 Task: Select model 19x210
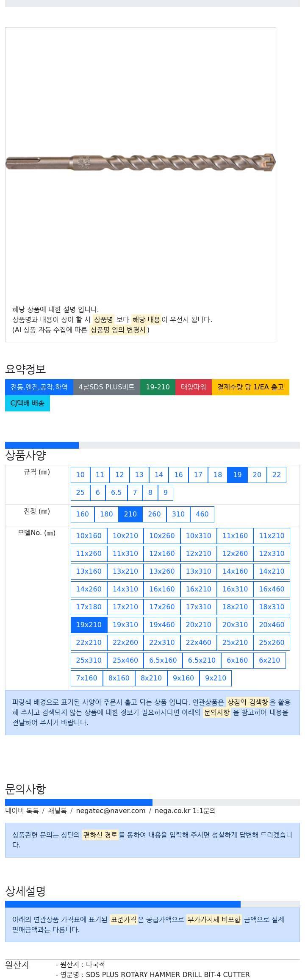(89, 625)
